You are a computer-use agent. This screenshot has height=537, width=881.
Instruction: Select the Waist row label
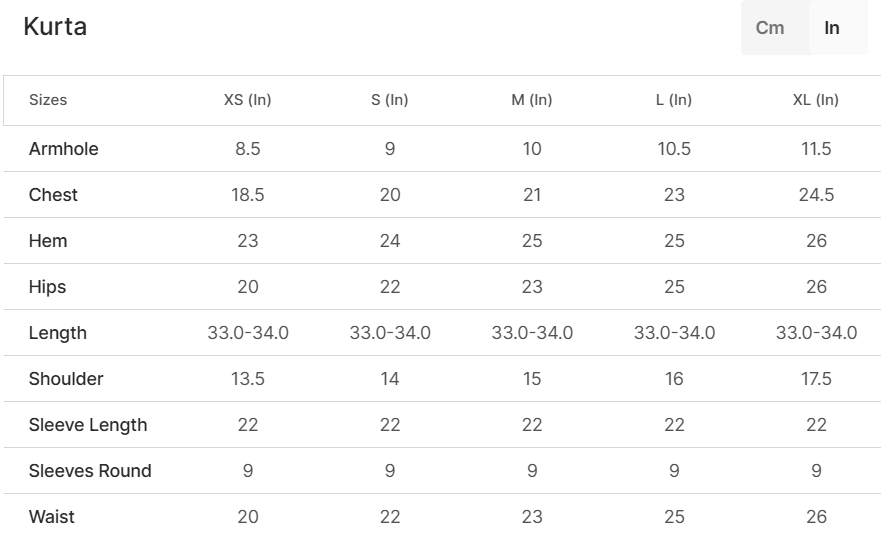pos(52,517)
